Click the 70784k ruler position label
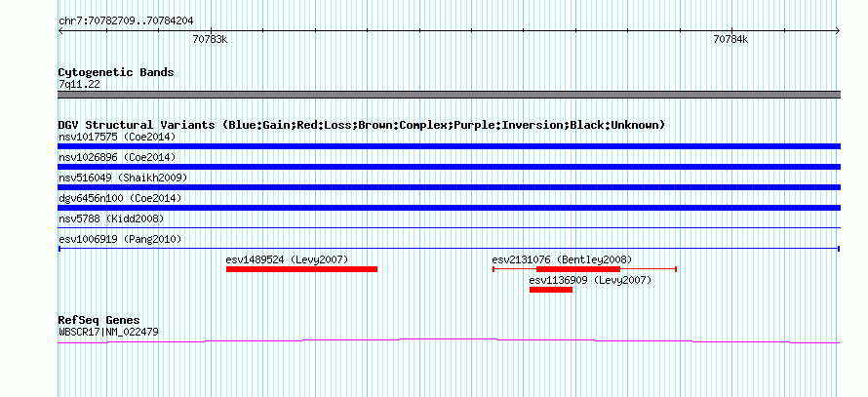868x397 pixels. pos(730,39)
